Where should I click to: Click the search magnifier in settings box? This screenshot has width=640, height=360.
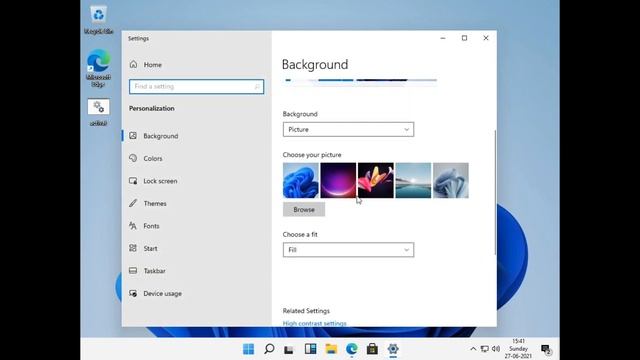(x=257, y=87)
